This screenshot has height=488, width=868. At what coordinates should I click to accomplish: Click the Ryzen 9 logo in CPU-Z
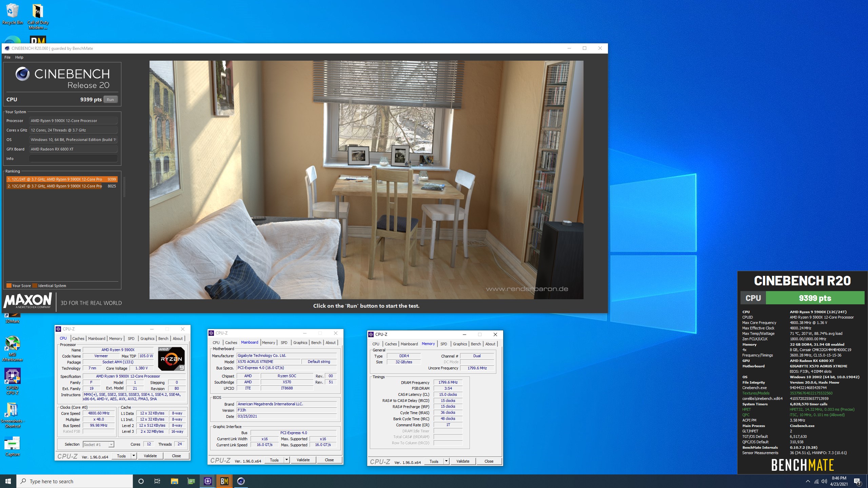click(x=171, y=359)
